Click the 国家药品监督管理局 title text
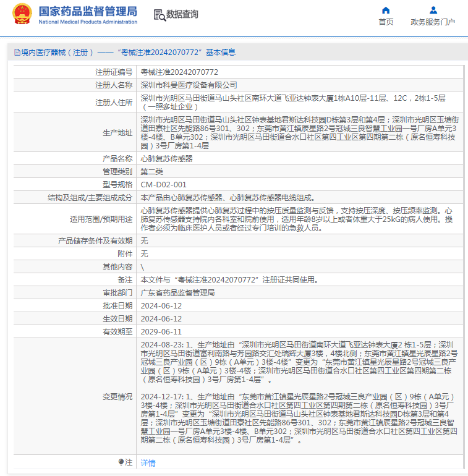The width and height of the screenshot is (468, 476). pyautogui.click(x=88, y=12)
